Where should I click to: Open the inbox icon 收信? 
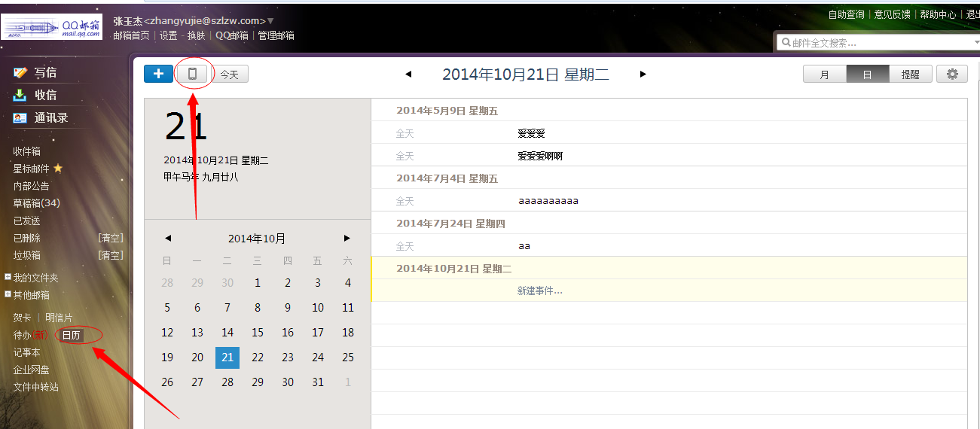pyautogui.click(x=20, y=96)
